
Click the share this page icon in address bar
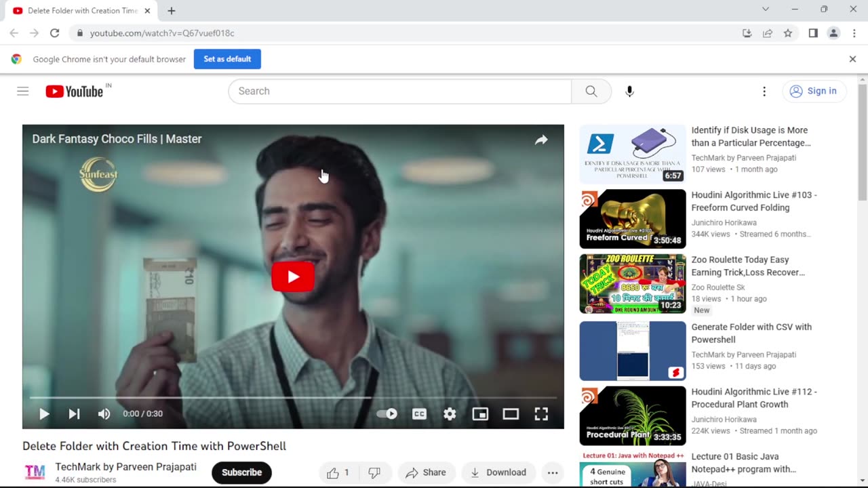(768, 33)
